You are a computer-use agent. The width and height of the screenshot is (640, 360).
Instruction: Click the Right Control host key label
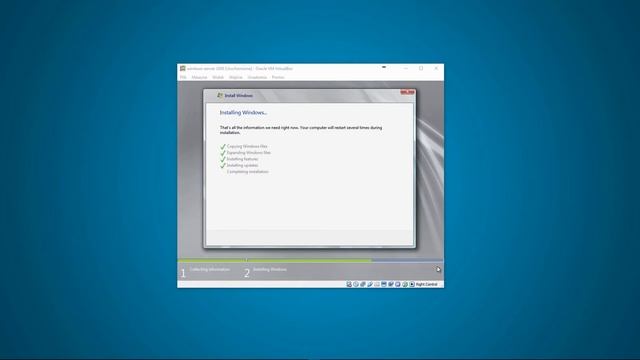[427, 284]
